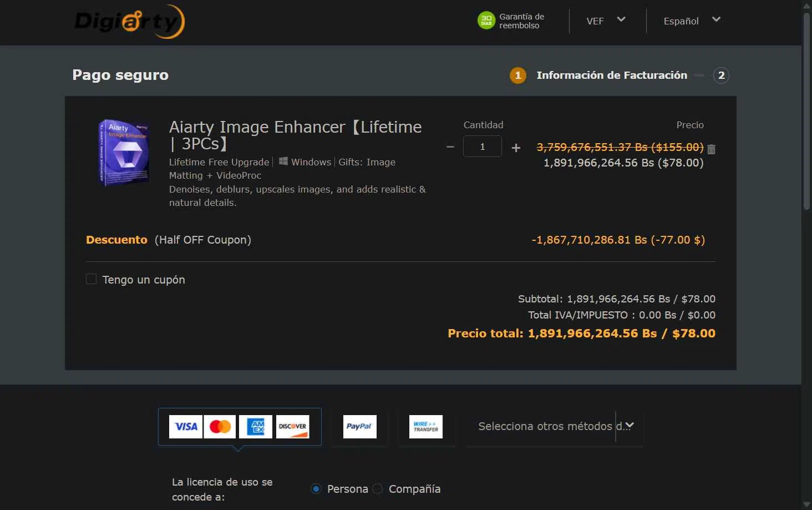Click the 30-day money-back guarantee badge

pyautogui.click(x=511, y=21)
